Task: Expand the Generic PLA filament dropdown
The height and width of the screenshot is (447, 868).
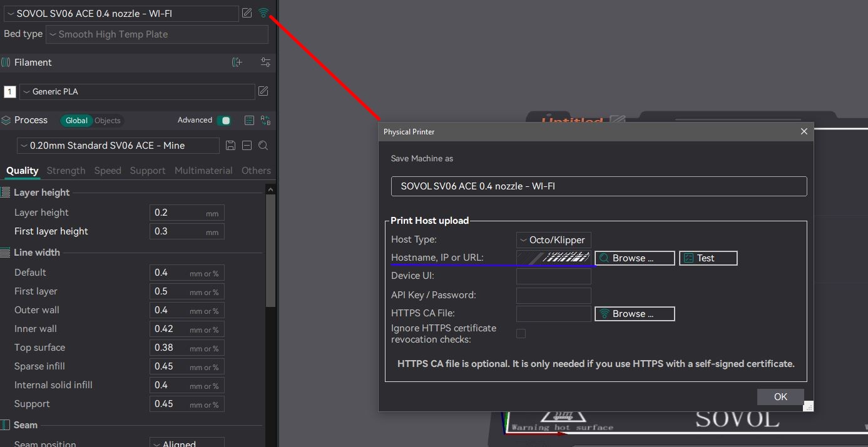Action: click(x=137, y=91)
